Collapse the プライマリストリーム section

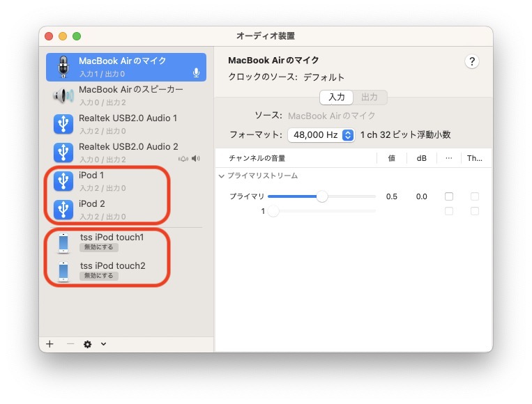point(222,176)
